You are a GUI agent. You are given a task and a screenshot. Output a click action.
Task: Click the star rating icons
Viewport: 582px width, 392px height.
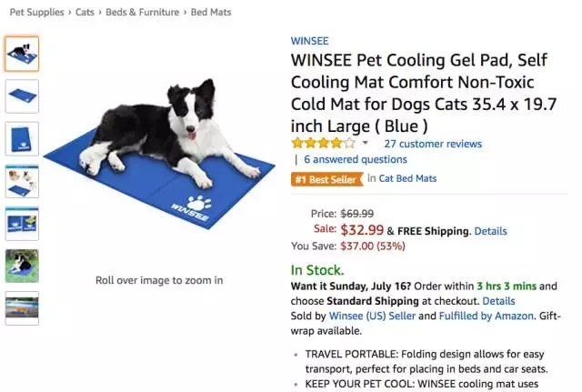pyautogui.click(x=324, y=143)
